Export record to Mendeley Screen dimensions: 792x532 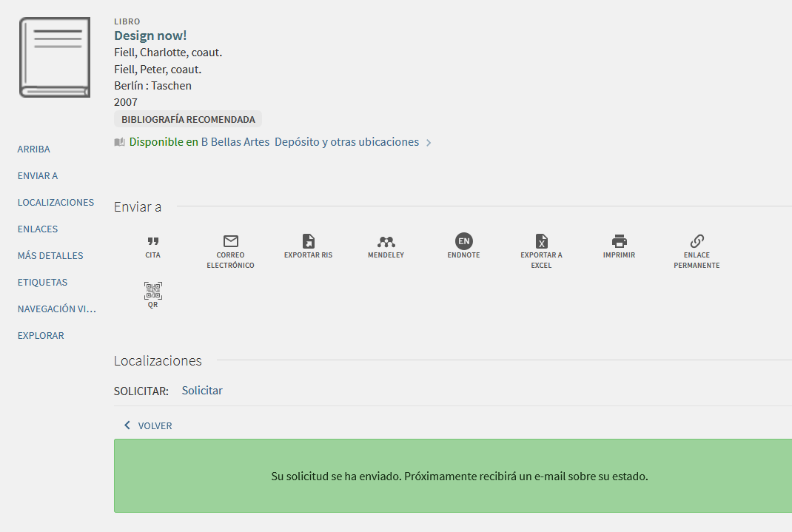click(x=386, y=242)
